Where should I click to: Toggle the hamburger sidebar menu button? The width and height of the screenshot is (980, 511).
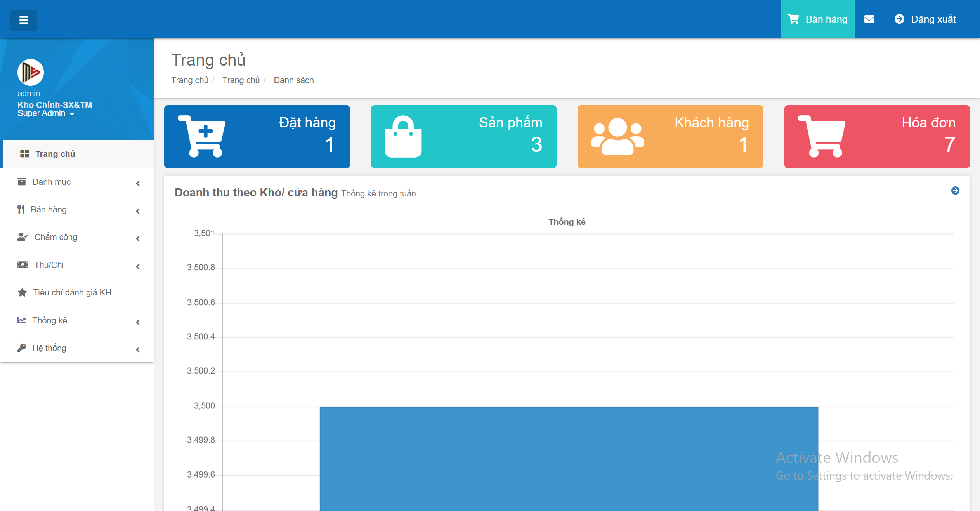pyautogui.click(x=24, y=20)
